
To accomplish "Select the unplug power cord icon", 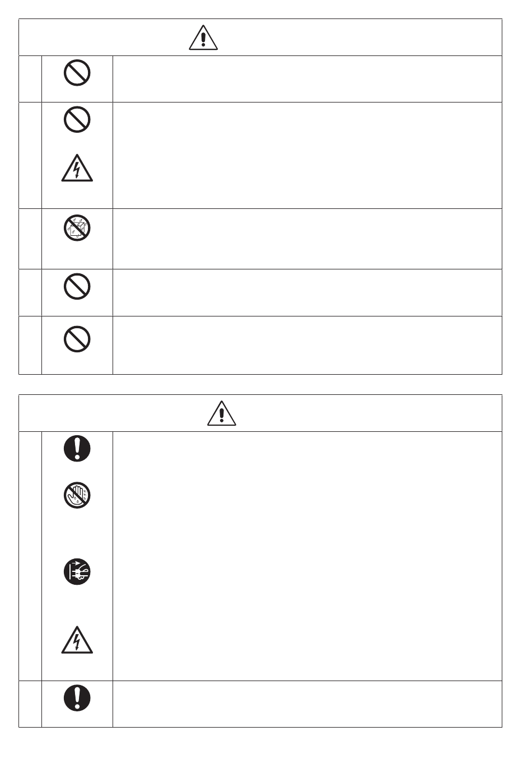I will [x=77, y=572].
